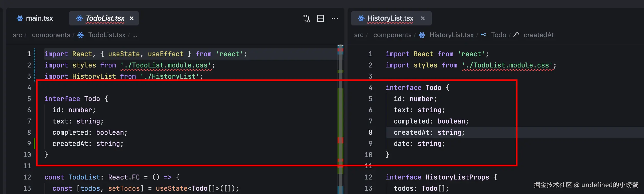Click 'todos: Todo[];' in right editor
This screenshot has height=194, width=644.
pyautogui.click(x=421, y=188)
